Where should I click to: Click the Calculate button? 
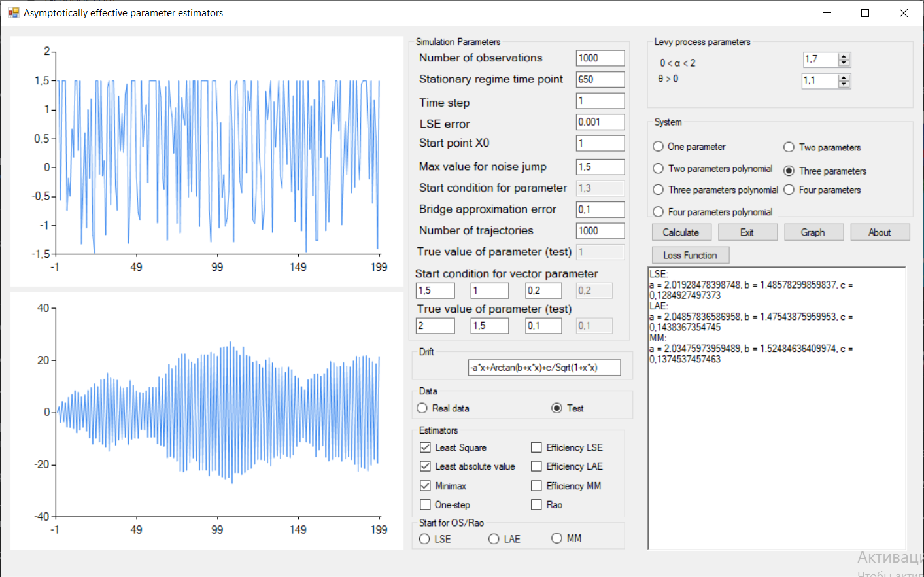(x=681, y=232)
